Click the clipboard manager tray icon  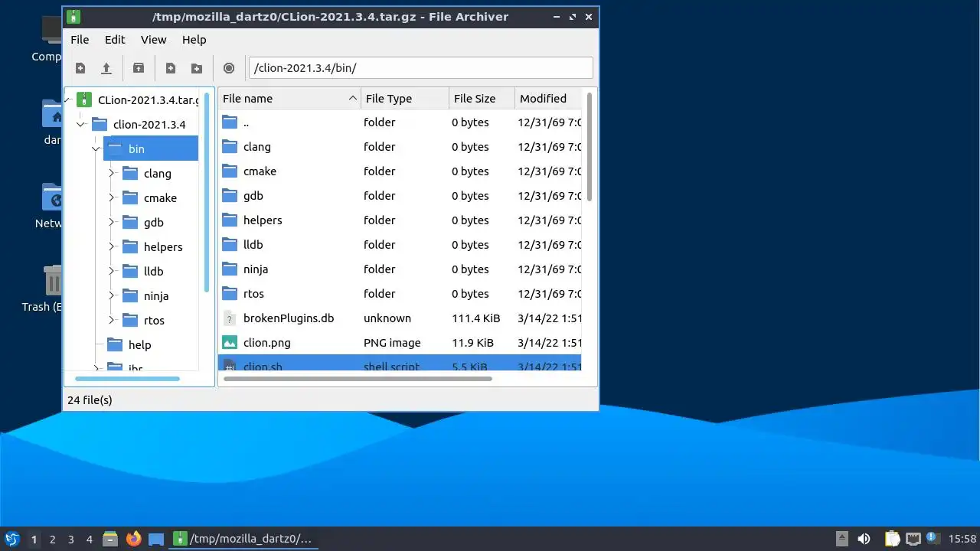pyautogui.click(x=893, y=539)
